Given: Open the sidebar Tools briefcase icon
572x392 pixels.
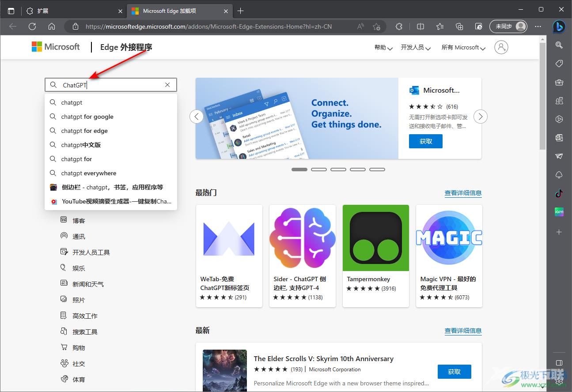Looking at the screenshot, I should (559, 82).
